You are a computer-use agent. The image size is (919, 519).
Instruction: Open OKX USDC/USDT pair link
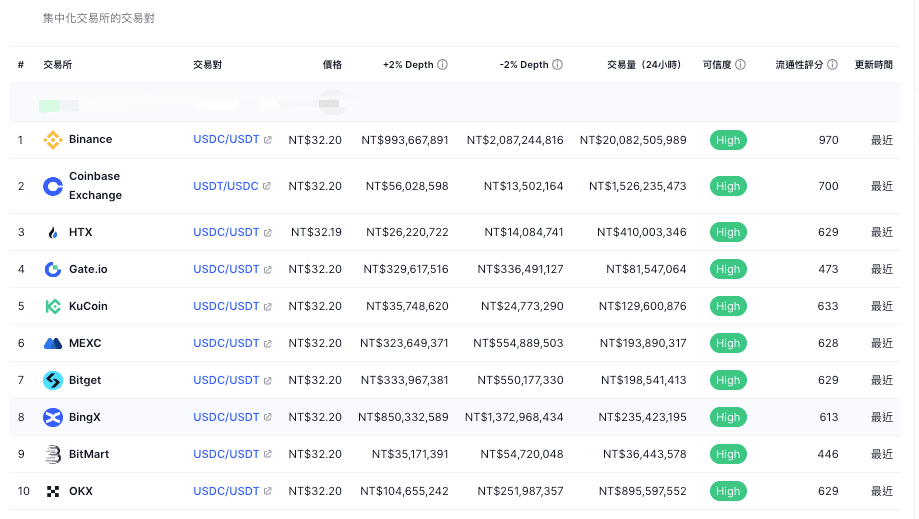(226, 490)
